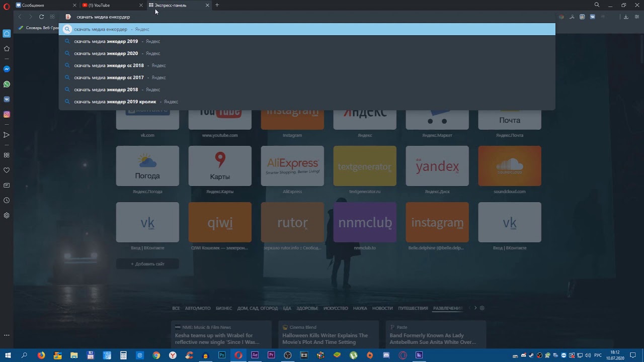The image size is (644, 362).
Task: Open the Словарь Веб-Грамотности bookmark
Action: [x=39, y=28]
